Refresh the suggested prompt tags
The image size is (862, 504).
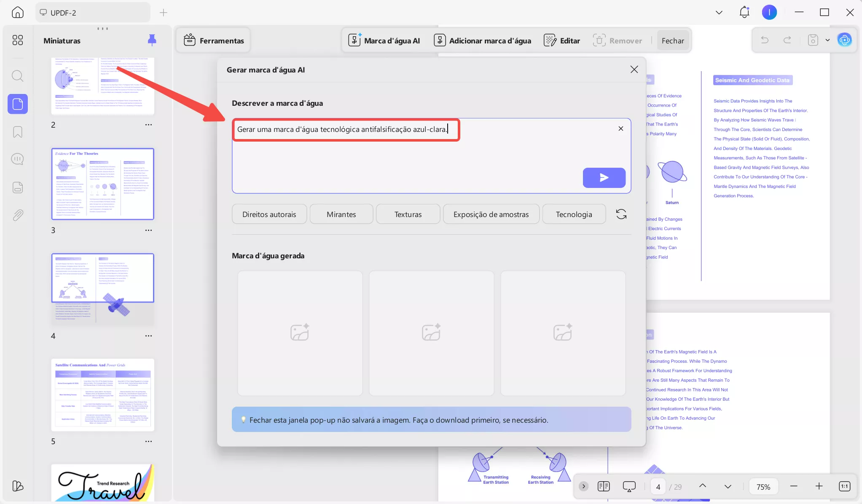pyautogui.click(x=621, y=214)
